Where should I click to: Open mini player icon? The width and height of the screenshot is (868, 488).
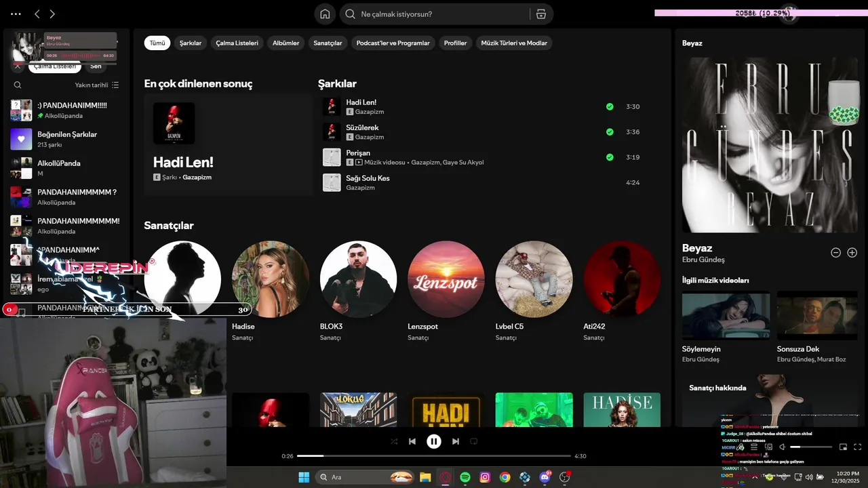(x=843, y=447)
